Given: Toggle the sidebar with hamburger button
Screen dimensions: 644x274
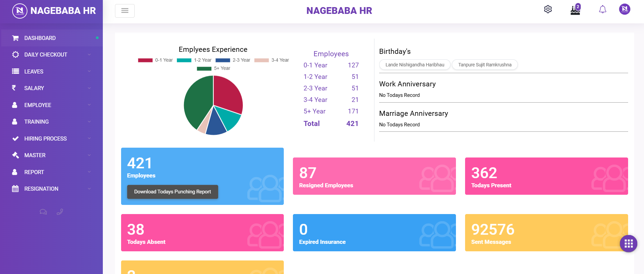Looking at the screenshot, I should pyautogui.click(x=125, y=11).
